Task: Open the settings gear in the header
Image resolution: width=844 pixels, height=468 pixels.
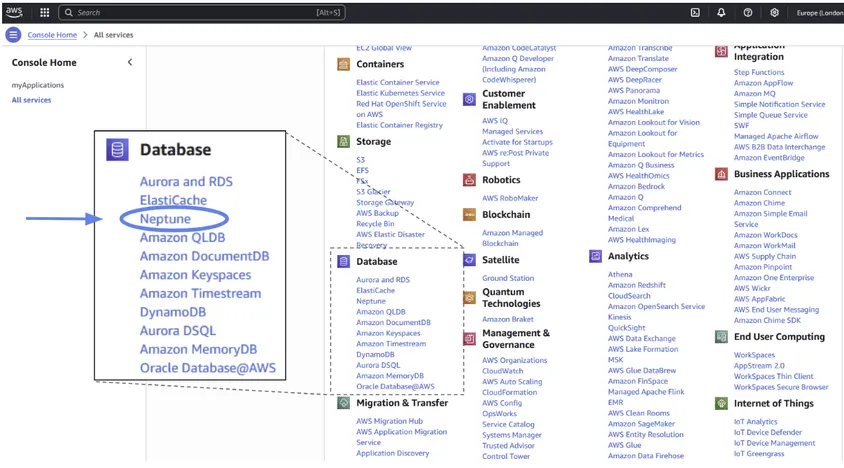Action: (774, 12)
